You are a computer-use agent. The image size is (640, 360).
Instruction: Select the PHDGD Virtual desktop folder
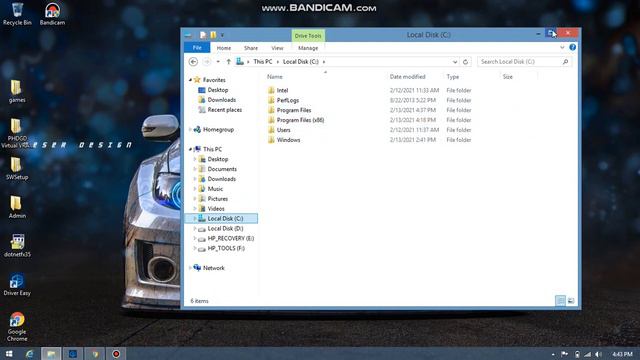[17, 133]
